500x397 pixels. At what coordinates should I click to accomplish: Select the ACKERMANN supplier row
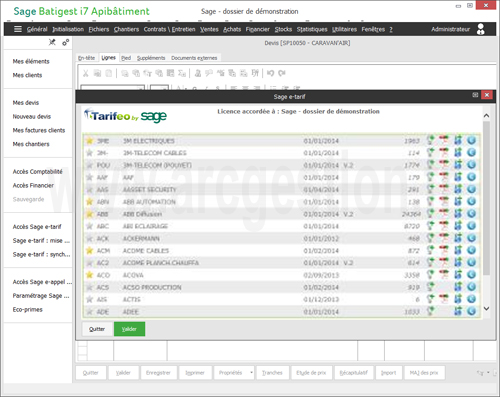pyautogui.click(x=282, y=238)
